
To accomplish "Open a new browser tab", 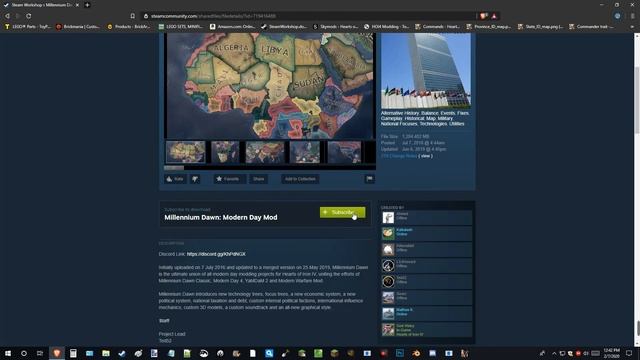I will (x=87, y=5).
